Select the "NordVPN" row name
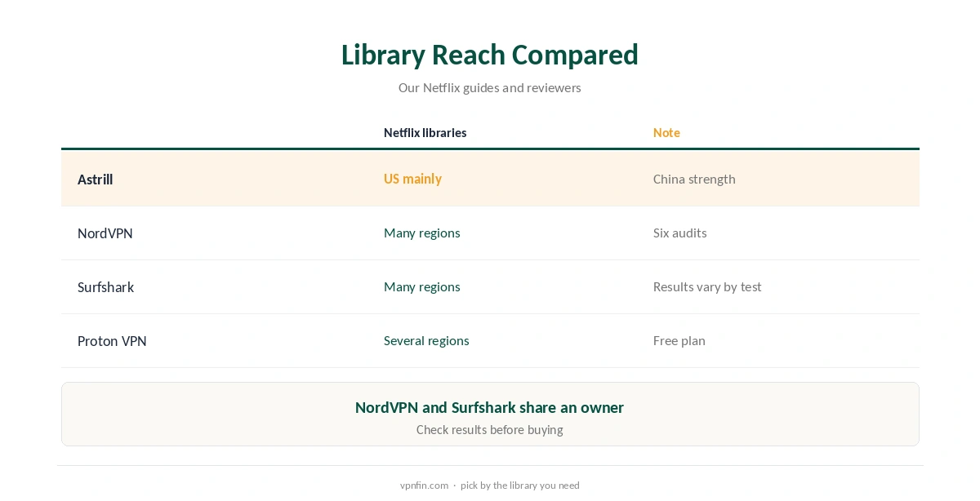Viewport: 980px width, 501px height. 105,233
